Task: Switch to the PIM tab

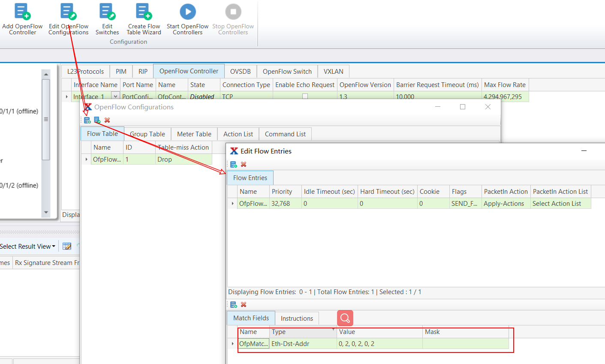Action: [121, 72]
